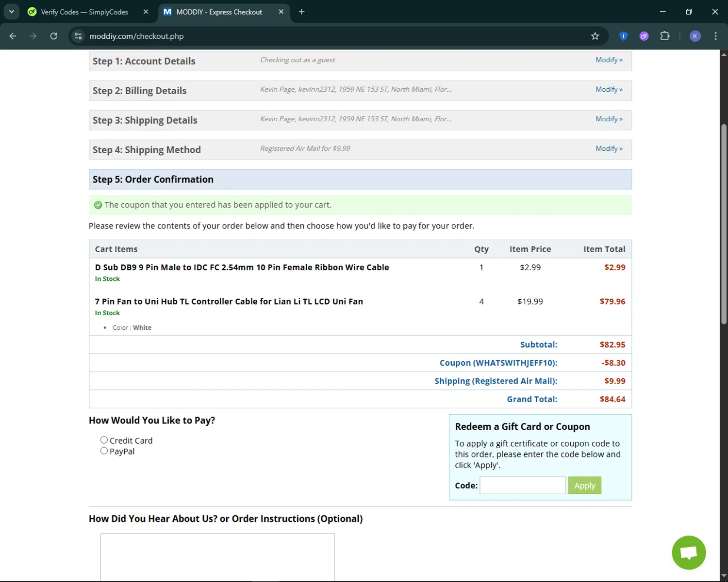The image size is (728, 582).
Task: Modify Step 3 Shipping Details
Action: coord(609,119)
